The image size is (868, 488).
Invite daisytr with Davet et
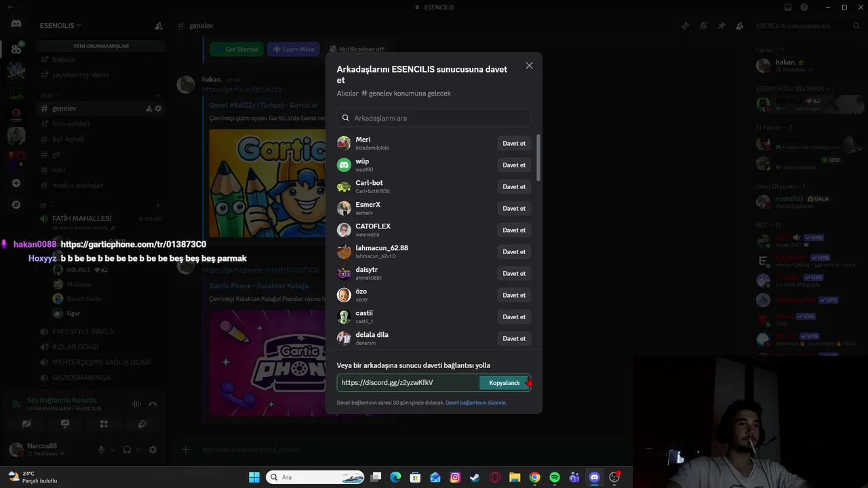514,274
